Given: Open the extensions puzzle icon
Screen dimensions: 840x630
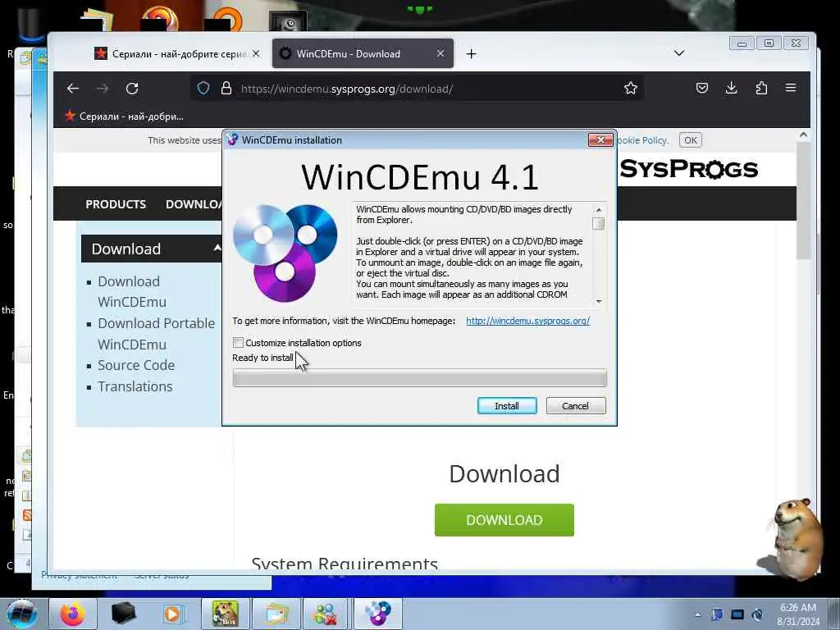Looking at the screenshot, I should click(x=761, y=88).
